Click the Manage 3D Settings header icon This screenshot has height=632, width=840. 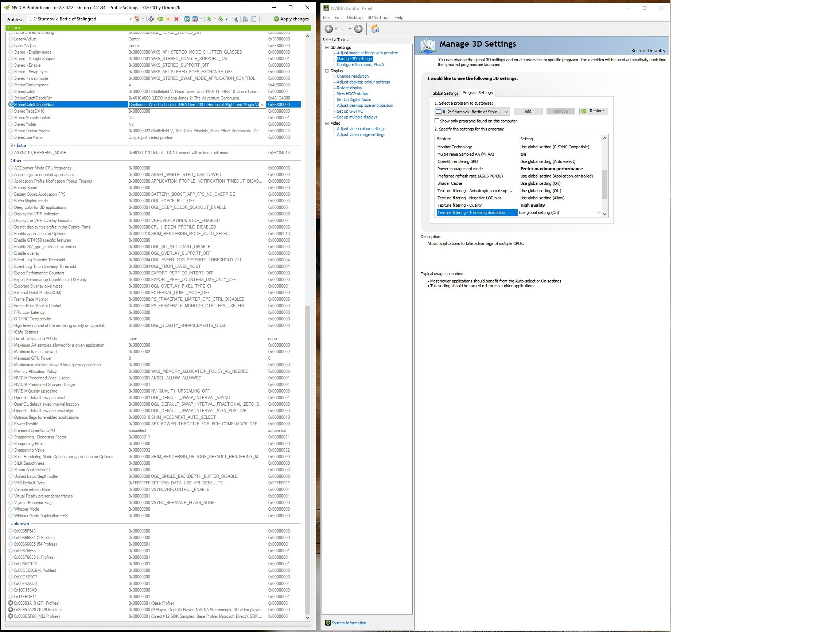coord(427,46)
